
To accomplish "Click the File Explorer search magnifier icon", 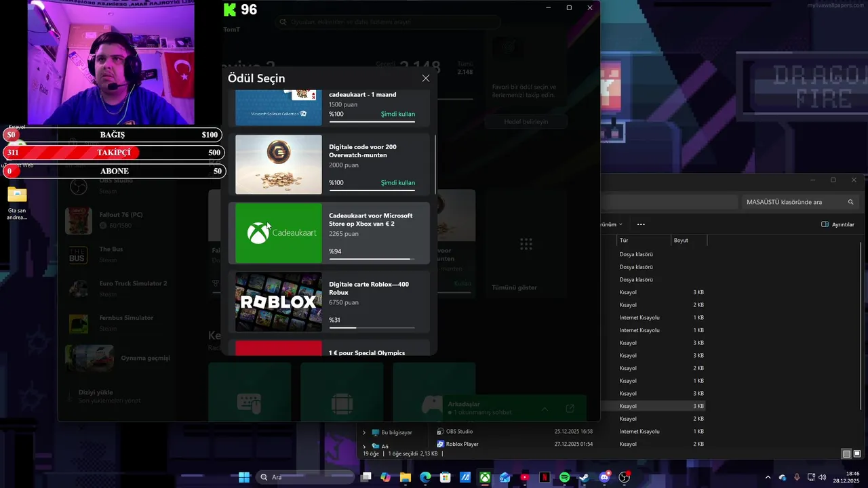I will (850, 202).
